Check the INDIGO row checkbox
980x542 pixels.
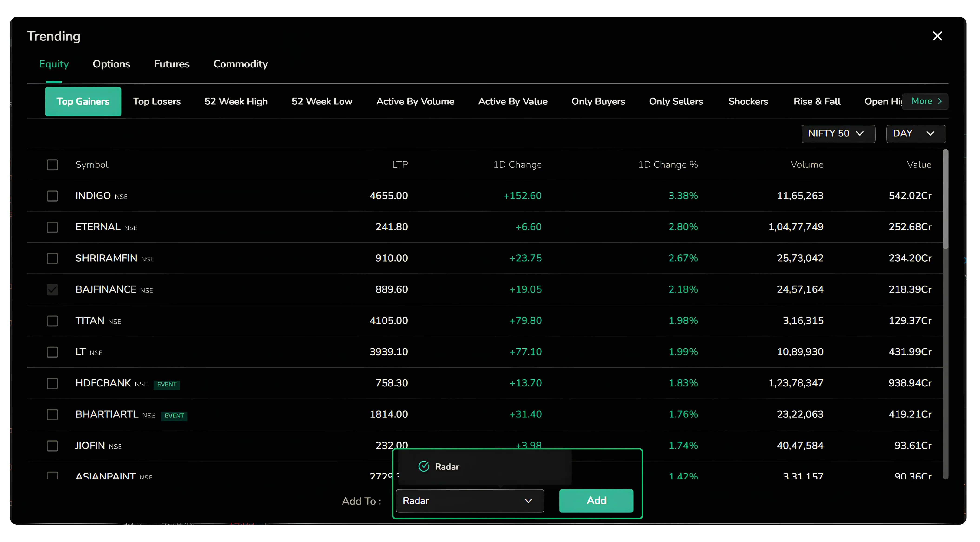click(x=52, y=196)
